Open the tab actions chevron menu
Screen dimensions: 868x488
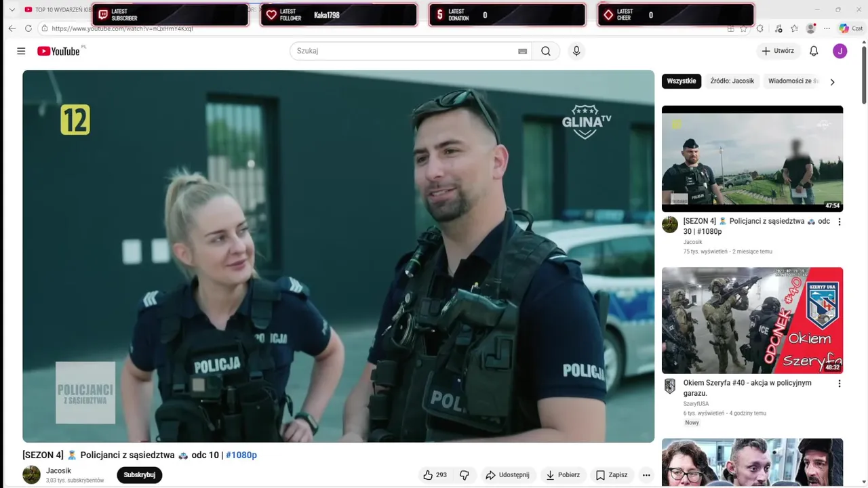12,9
